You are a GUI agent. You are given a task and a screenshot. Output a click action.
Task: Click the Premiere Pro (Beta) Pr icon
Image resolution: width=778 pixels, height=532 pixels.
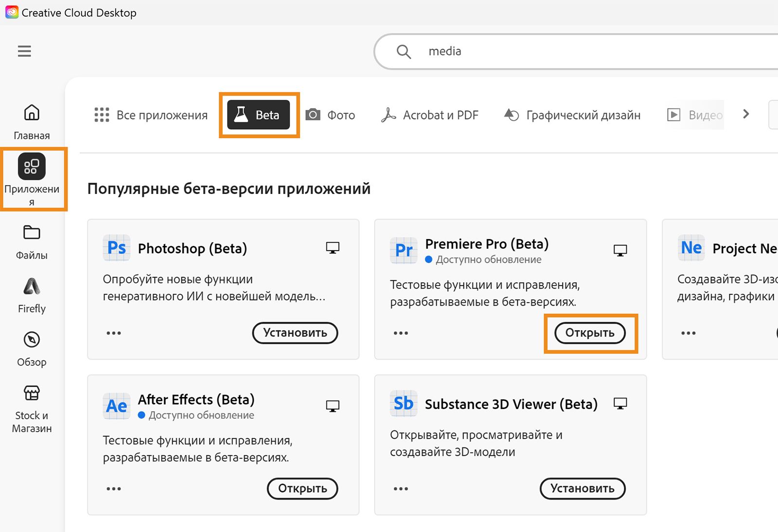(x=404, y=250)
